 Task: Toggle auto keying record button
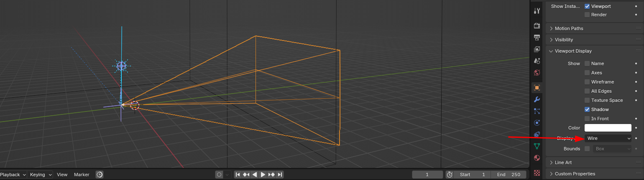click(219, 175)
